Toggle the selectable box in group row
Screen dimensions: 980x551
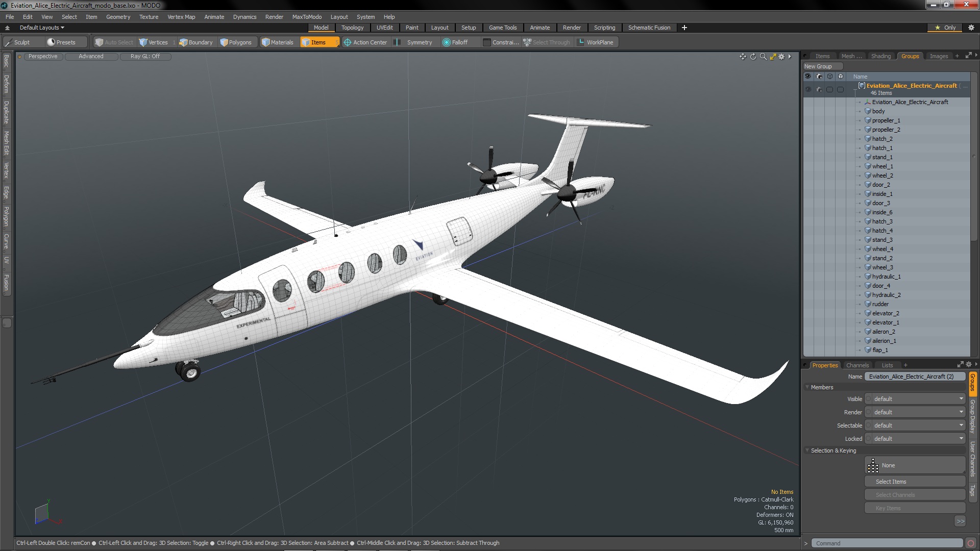coord(830,89)
